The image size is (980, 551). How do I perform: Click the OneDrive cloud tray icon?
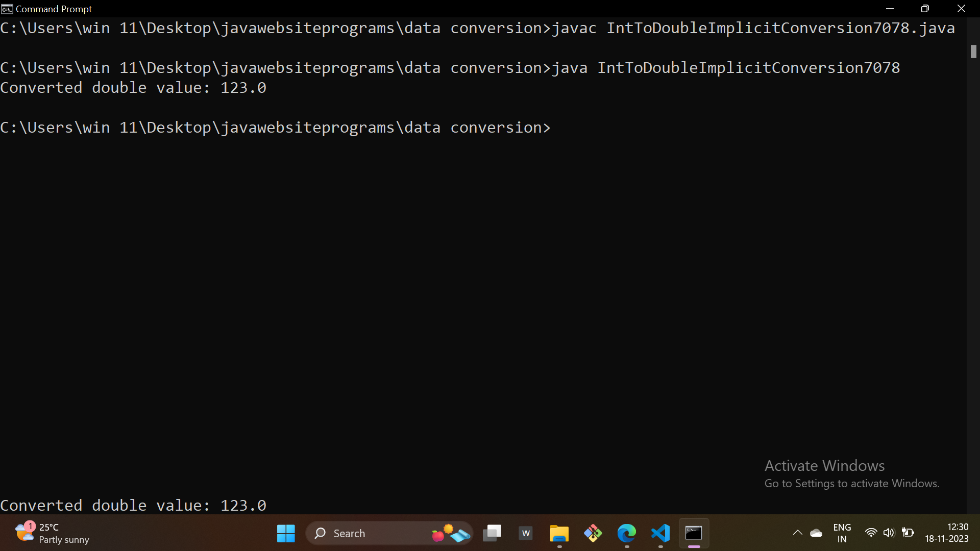(816, 533)
